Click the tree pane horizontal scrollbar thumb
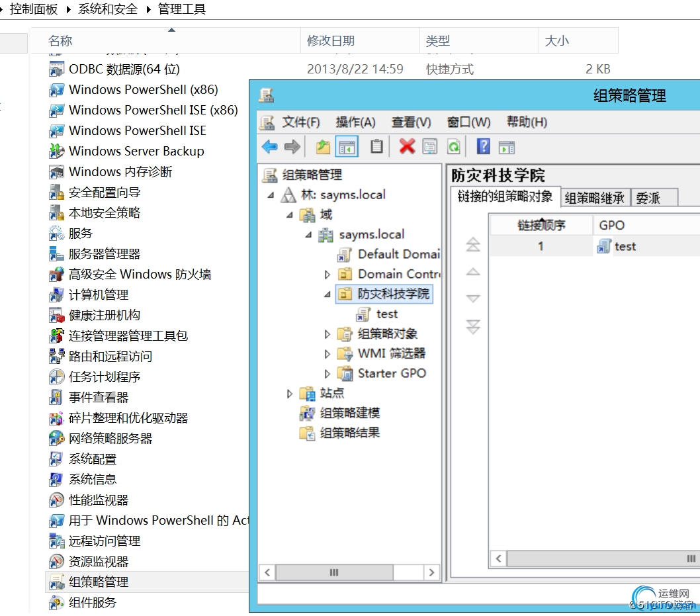The width and height of the screenshot is (700, 616). coord(334,572)
